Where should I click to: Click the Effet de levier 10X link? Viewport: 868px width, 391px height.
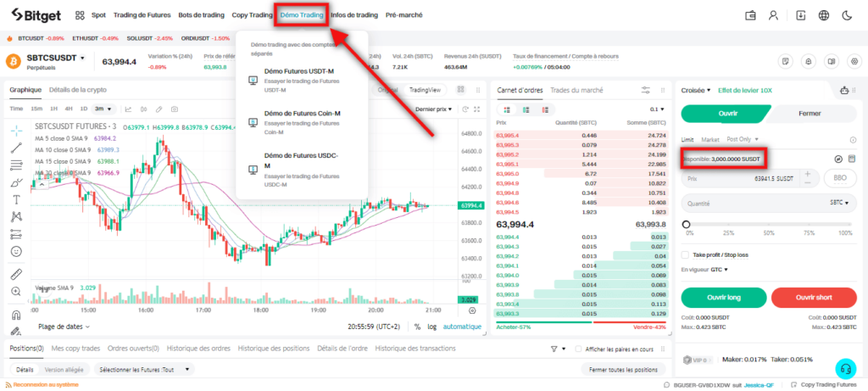(744, 90)
